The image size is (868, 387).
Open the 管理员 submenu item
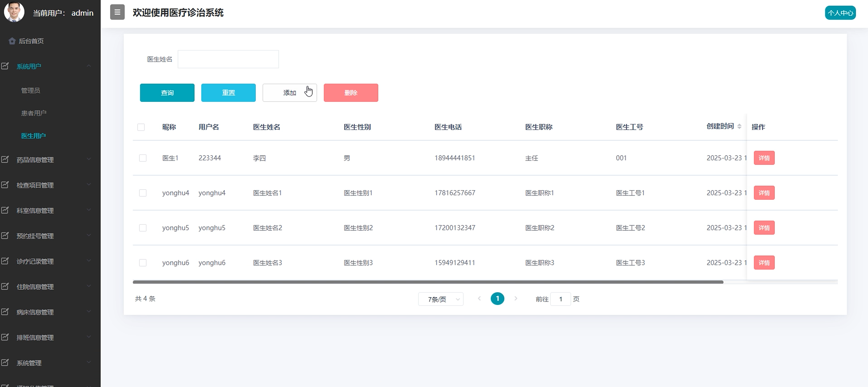(x=31, y=90)
